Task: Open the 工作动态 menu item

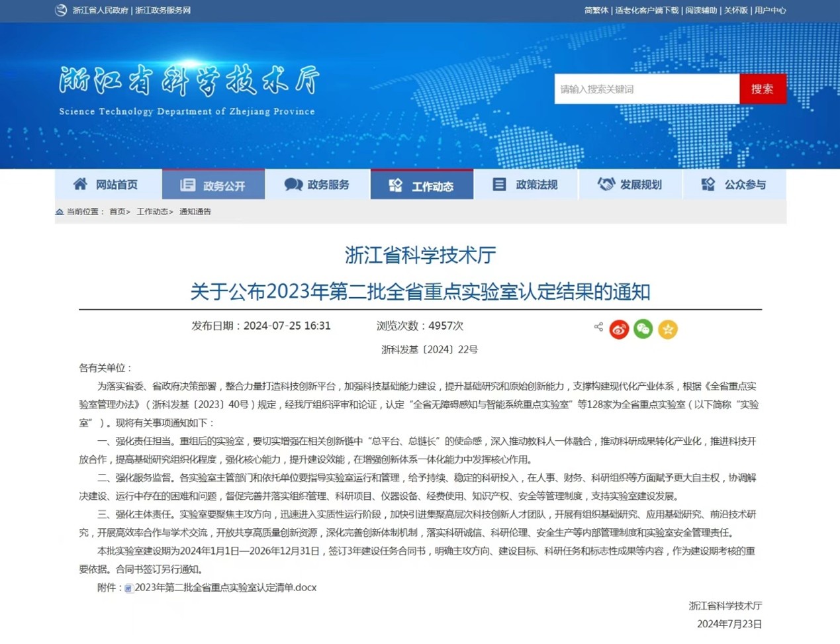Action: (x=422, y=185)
